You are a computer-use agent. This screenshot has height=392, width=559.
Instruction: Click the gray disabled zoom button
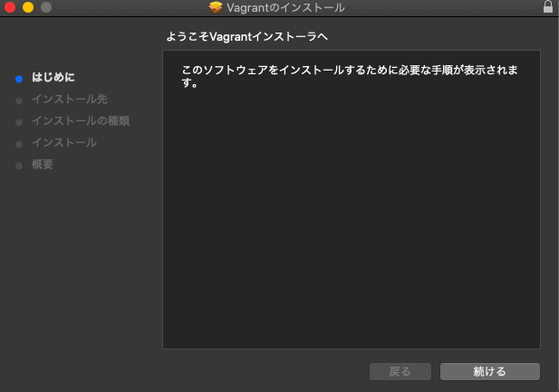[46, 7]
